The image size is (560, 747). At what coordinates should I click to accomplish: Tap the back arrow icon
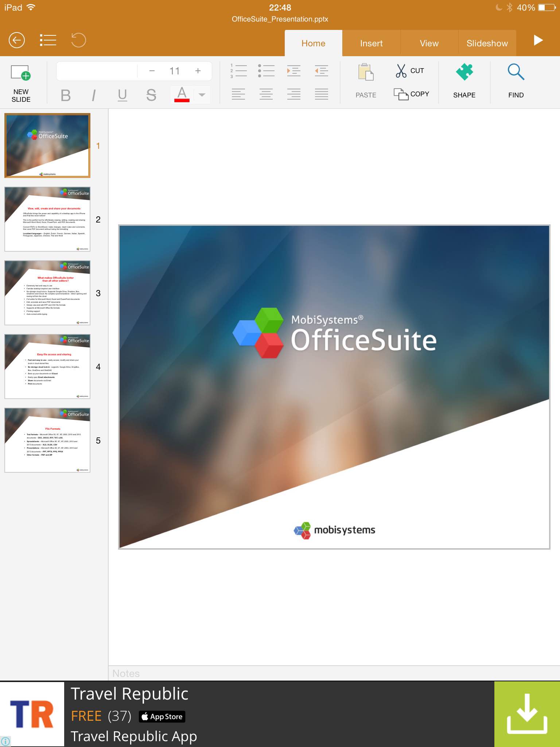click(17, 40)
